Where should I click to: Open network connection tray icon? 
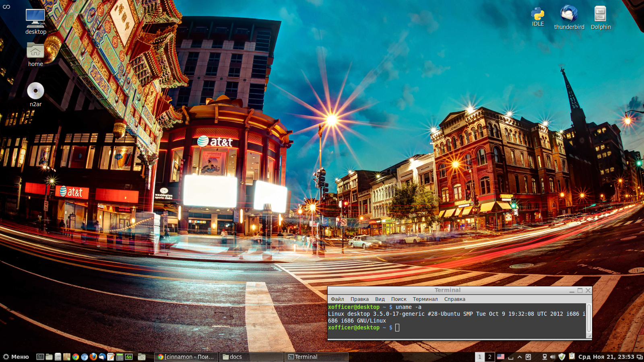[545, 357]
